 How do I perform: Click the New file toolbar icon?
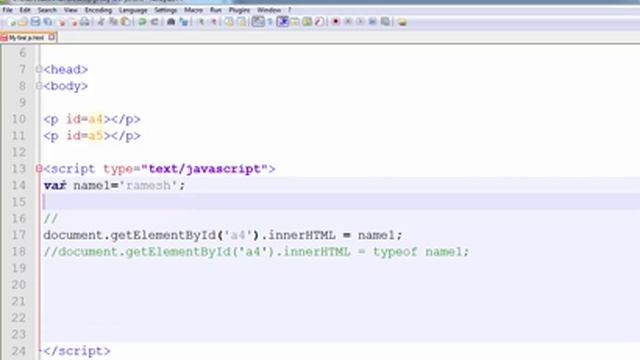(x=11, y=22)
